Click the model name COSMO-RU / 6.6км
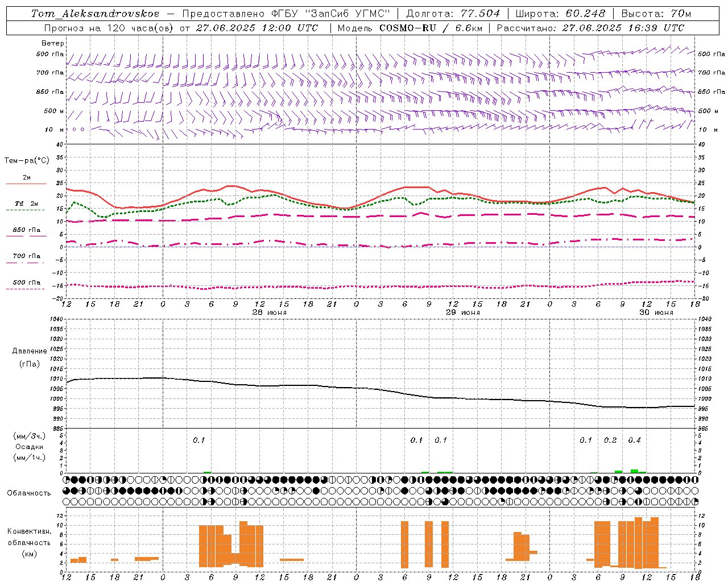Image resolution: width=728 pixels, height=582 pixels. (431, 28)
